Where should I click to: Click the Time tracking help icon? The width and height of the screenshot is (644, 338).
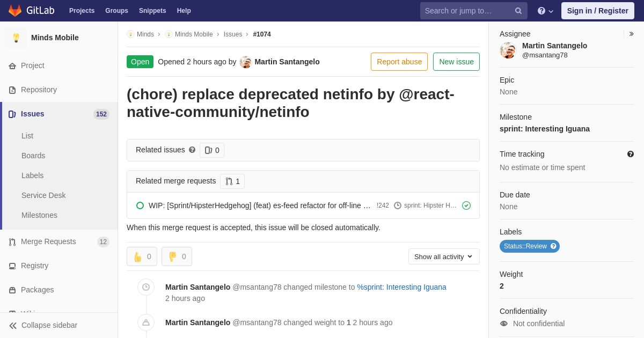tap(631, 154)
